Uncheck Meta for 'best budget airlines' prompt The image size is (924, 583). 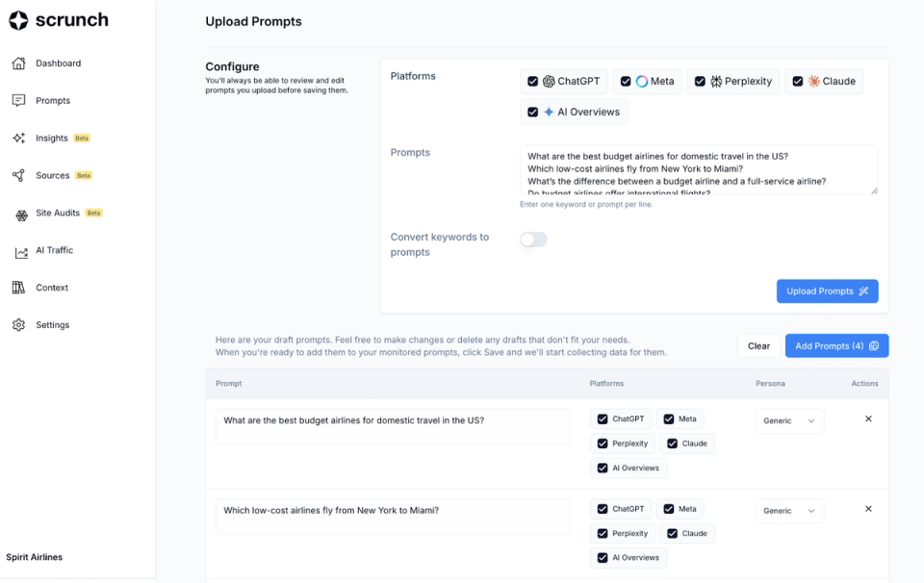[x=669, y=419]
